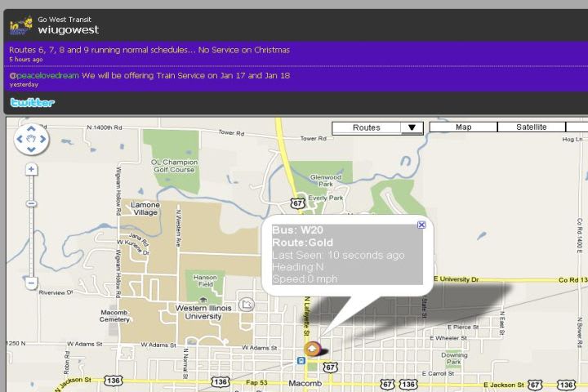Viewport: 588px width, 392px height.
Task: Zoom in with the plus button
Action: click(32, 170)
